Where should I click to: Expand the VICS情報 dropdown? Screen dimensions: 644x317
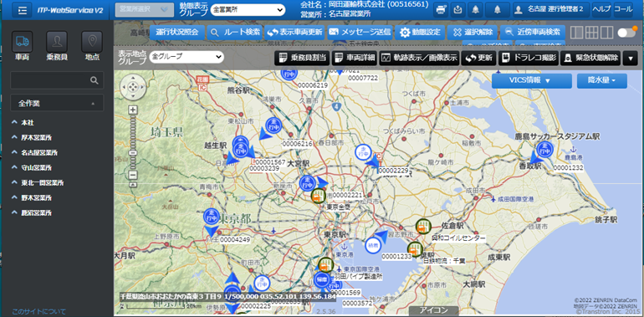click(531, 81)
